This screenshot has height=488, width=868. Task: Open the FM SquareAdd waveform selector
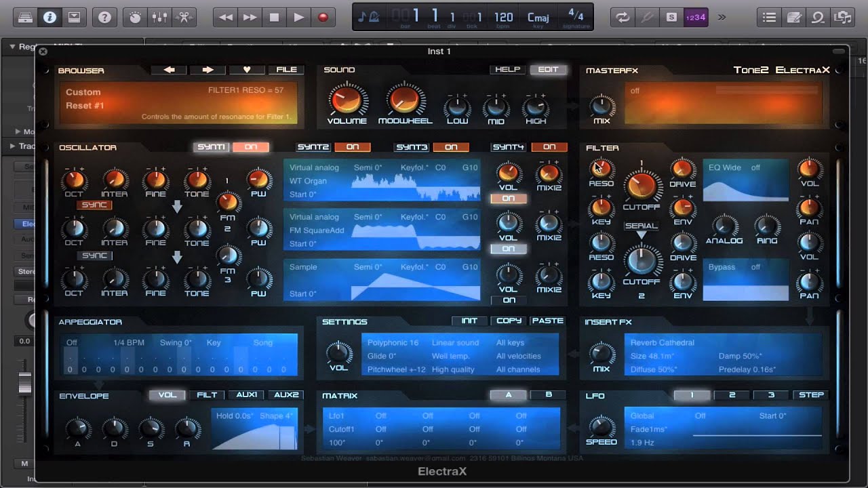pos(317,230)
